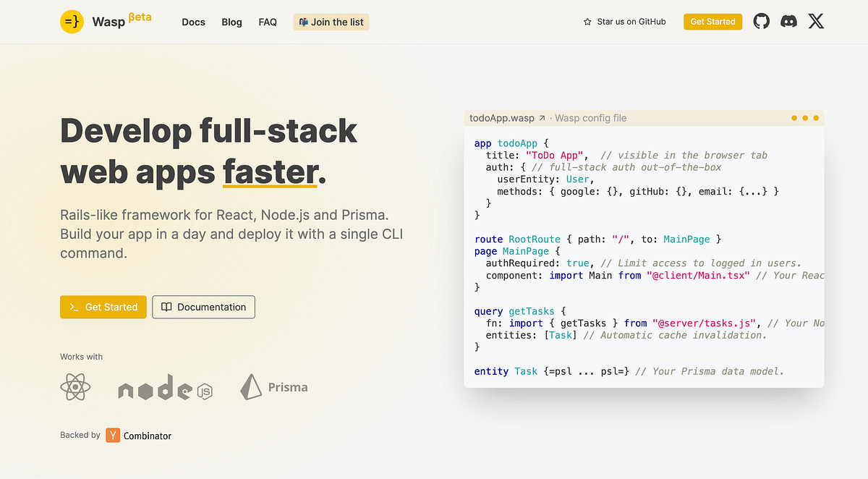Open the Discord icon in the header
The width and height of the screenshot is (868, 479).
pos(788,21)
